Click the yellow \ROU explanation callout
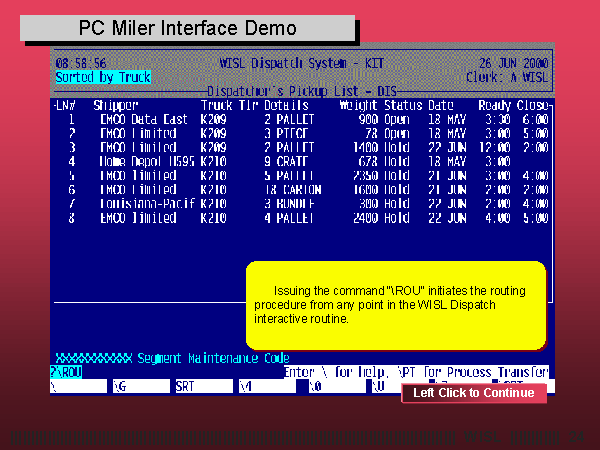This screenshot has height=450, width=600. (396, 305)
